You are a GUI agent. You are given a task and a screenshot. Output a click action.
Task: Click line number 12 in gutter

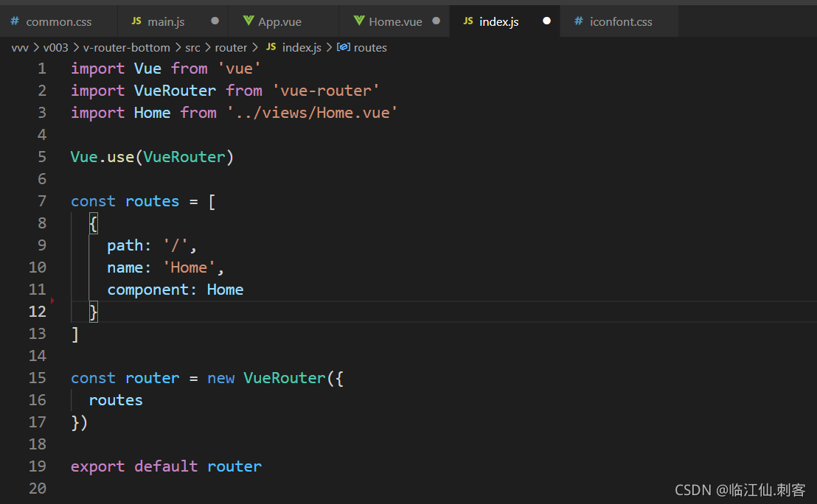37,312
